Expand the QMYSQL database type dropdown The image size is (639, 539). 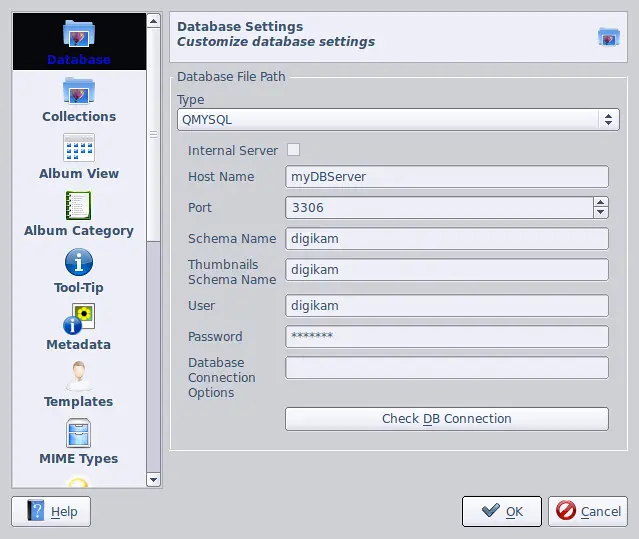398,119
